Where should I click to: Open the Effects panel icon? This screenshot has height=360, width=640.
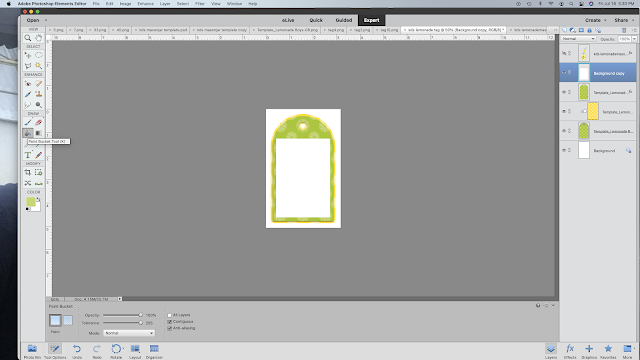570,351
